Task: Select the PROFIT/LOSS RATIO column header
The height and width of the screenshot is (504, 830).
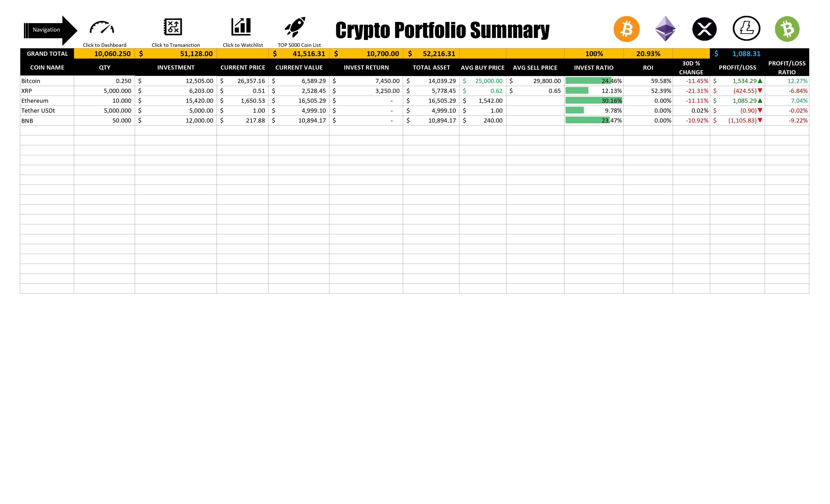Action: [787, 67]
